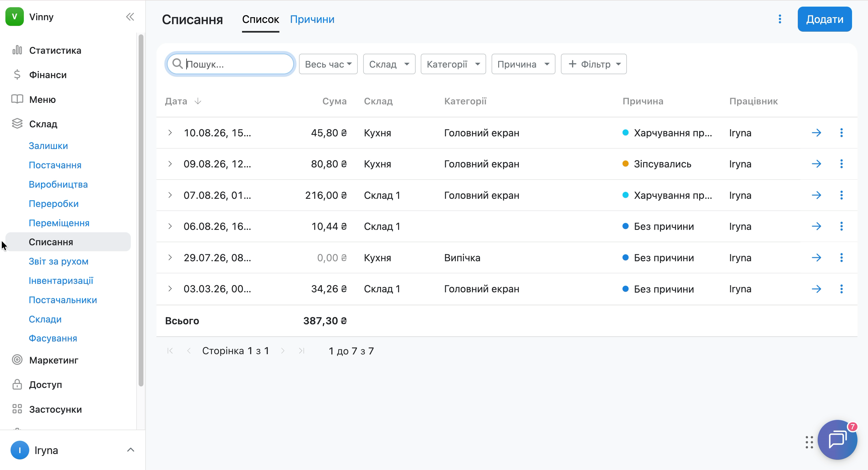Open three-dot menu for 07.08.26 row

(841, 195)
